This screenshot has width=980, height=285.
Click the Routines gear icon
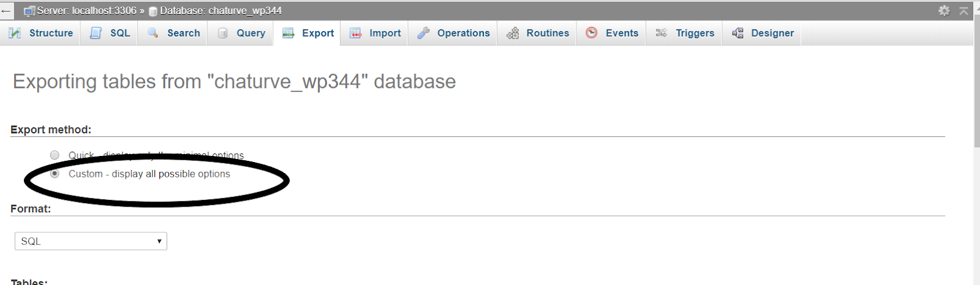pyautogui.click(x=513, y=33)
